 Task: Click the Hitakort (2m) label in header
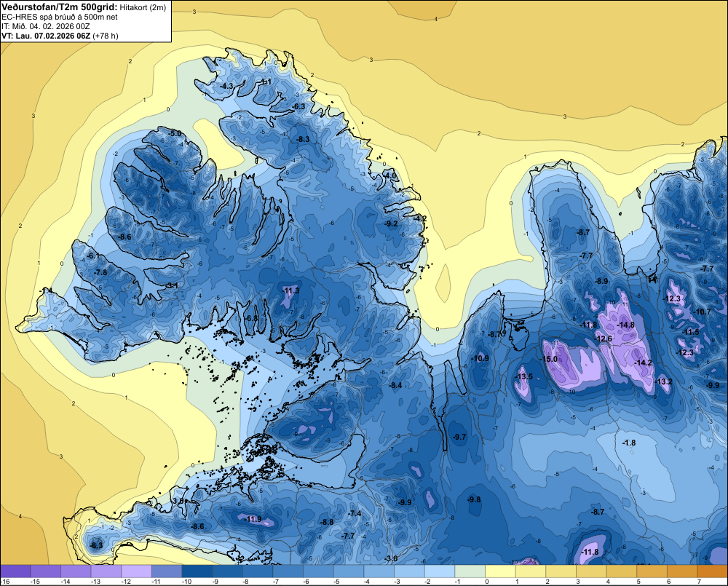[143, 7]
